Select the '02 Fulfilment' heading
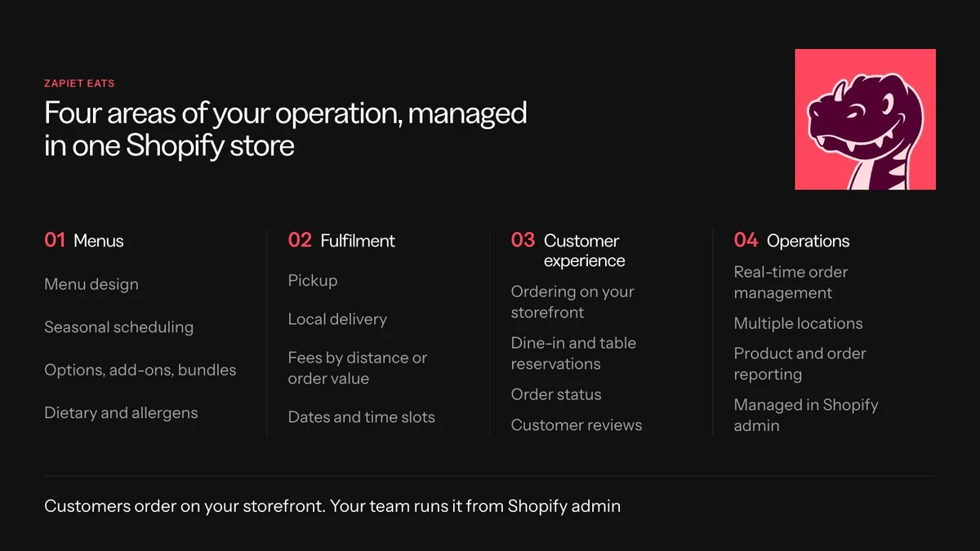Viewport: 980px width, 551px height. 341,240
